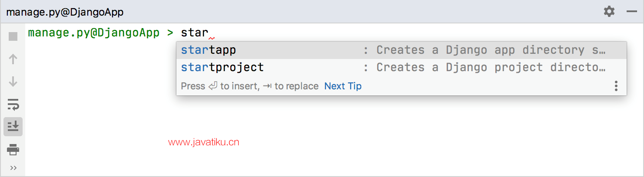
Task: Go to the previous command with up arrow
Action: [13, 59]
